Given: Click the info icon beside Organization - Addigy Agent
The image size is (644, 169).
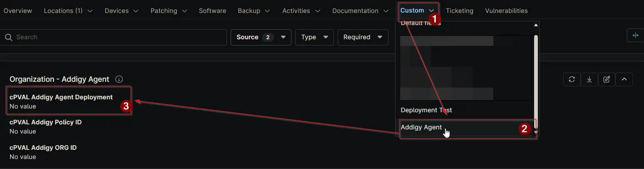Looking at the screenshot, I should (x=119, y=79).
